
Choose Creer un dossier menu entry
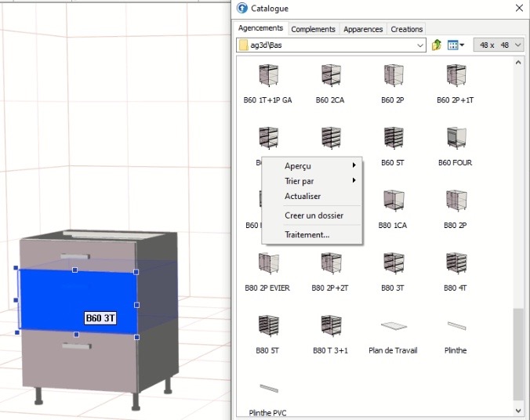(314, 215)
